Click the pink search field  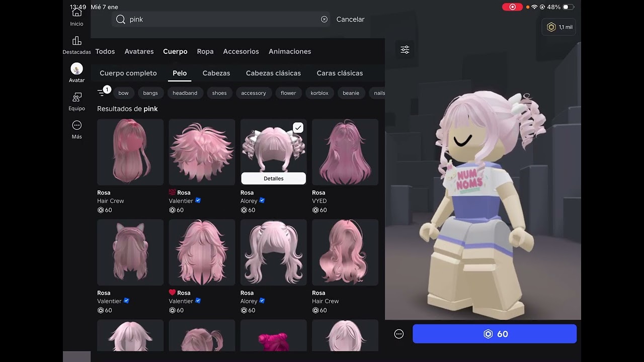click(221, 19)
